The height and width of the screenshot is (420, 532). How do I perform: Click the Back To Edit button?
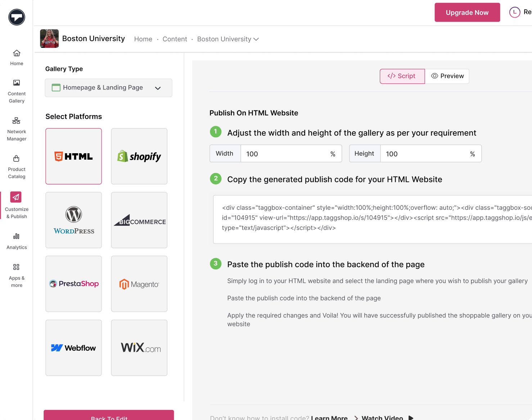pos(109,415)
